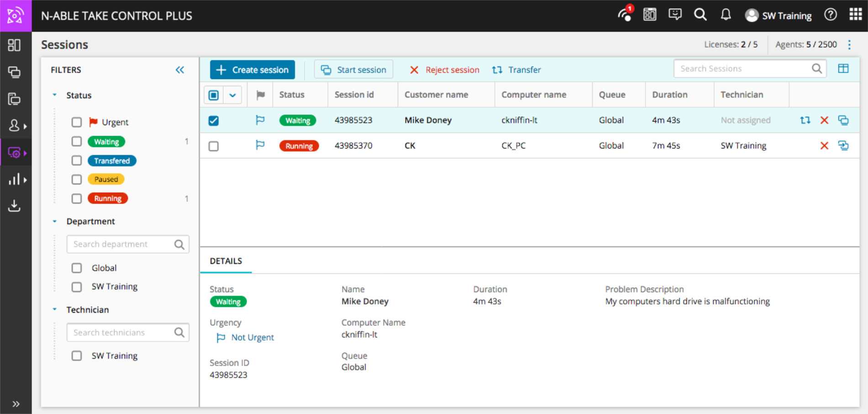Click the global search magnifier icon

tap(700, 15)
